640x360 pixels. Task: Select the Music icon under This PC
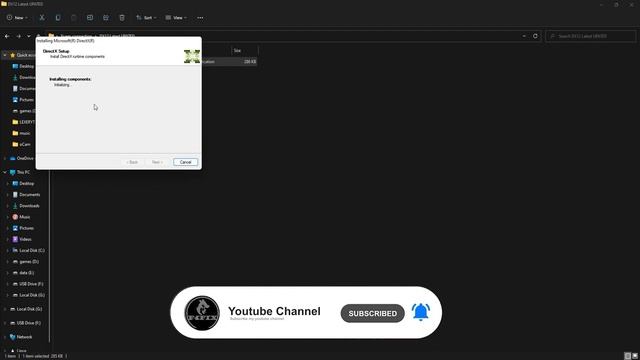tap(15, 217)
